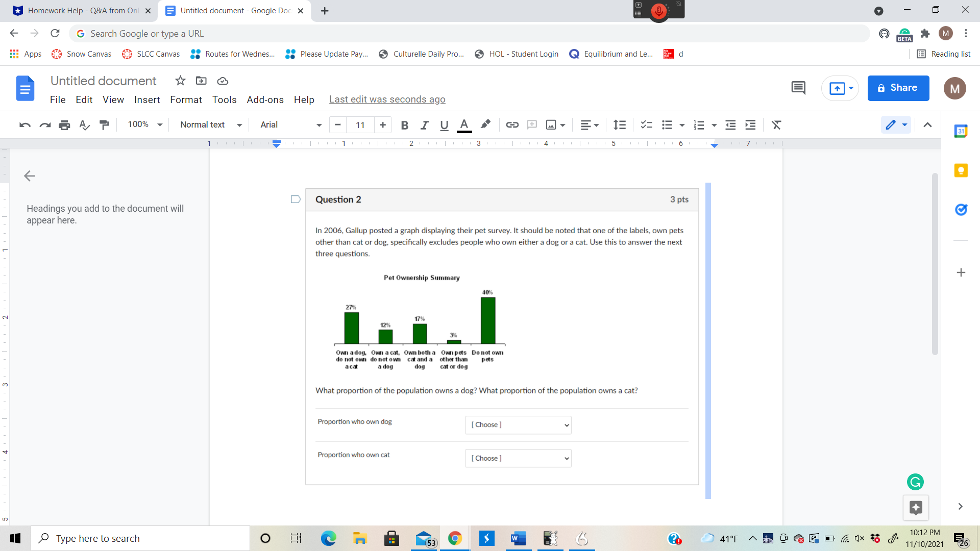980x551 pixels.
Task: Click the Insert comment icon
Action: click(532, 124)
